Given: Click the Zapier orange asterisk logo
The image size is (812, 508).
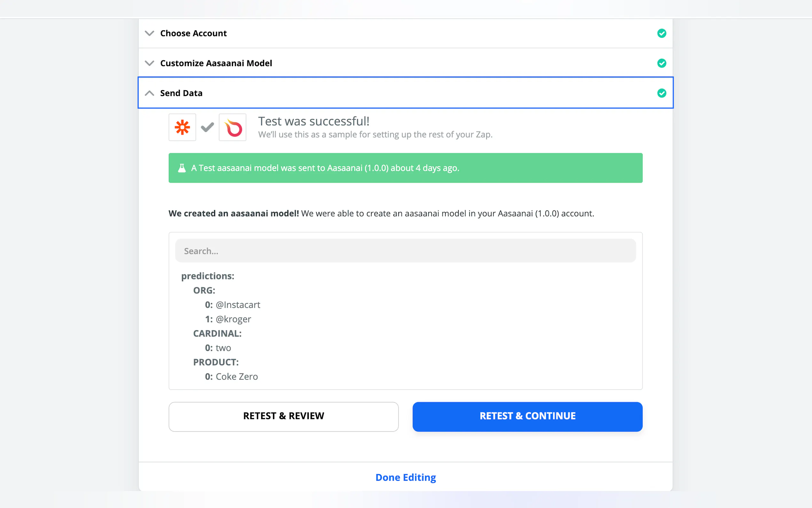Looking at the screenshot, I should [182, 127].
